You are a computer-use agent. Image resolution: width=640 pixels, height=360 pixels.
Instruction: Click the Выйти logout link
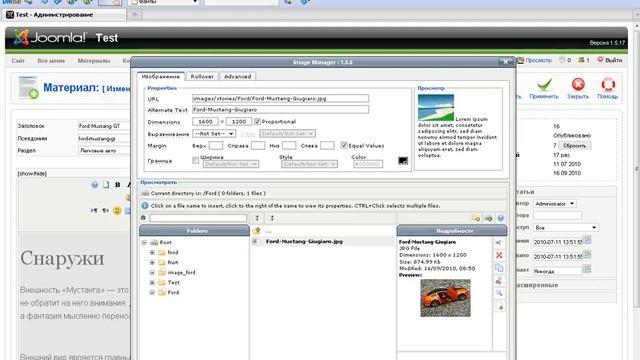(x=613, y=60)
